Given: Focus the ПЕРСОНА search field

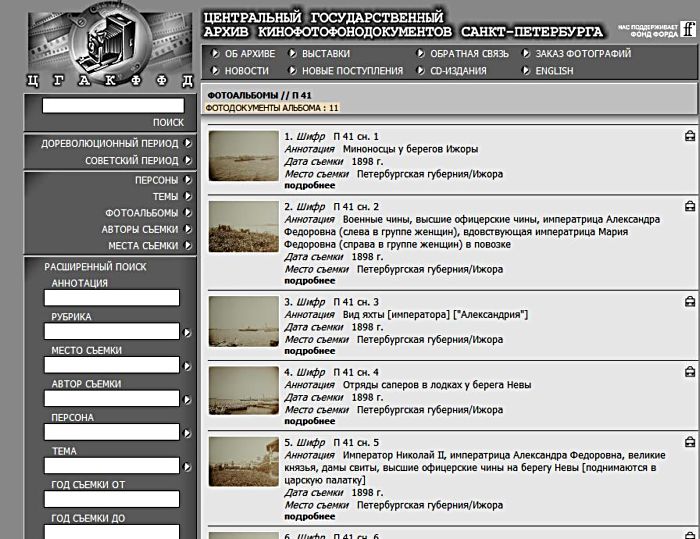Looking at the screenshot, I should [x=112, y=432].
